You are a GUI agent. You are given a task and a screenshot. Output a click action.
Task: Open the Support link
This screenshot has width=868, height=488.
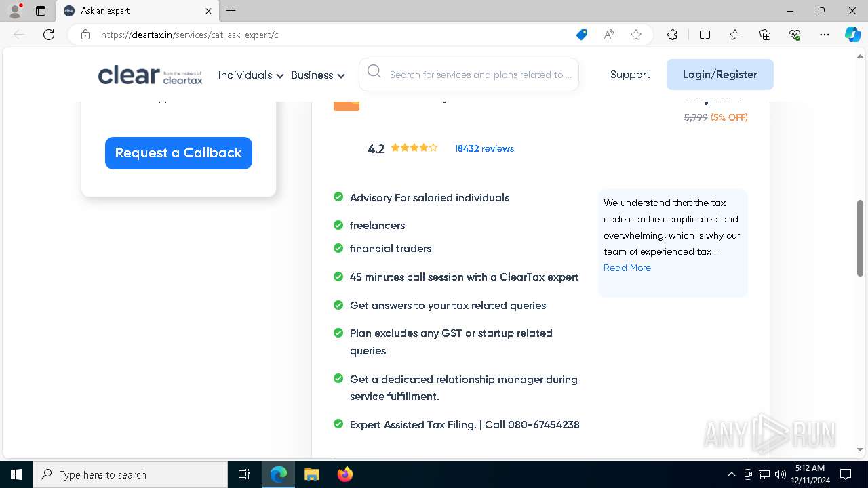click(630, 75)
